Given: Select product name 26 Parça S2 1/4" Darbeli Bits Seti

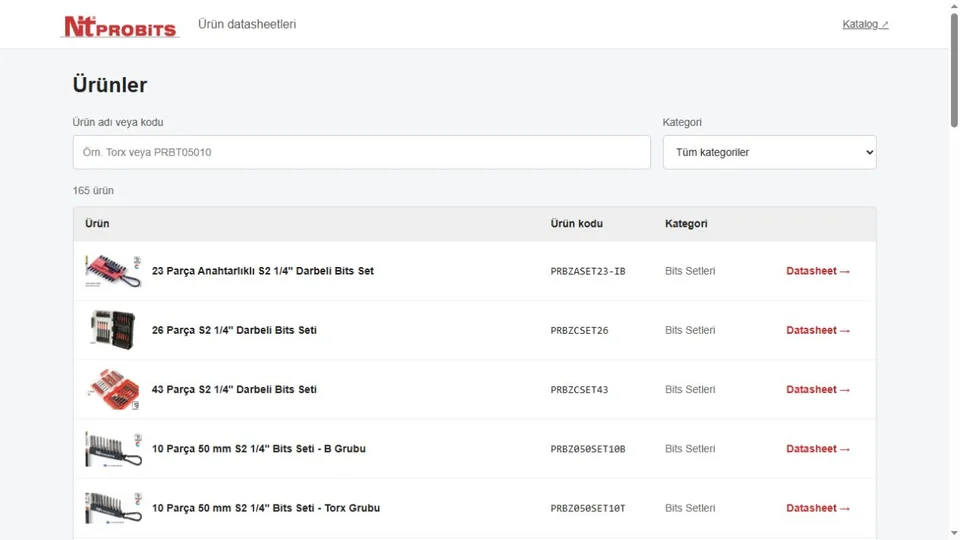Looking at the screenshot, I should click(x=234, y=330).
